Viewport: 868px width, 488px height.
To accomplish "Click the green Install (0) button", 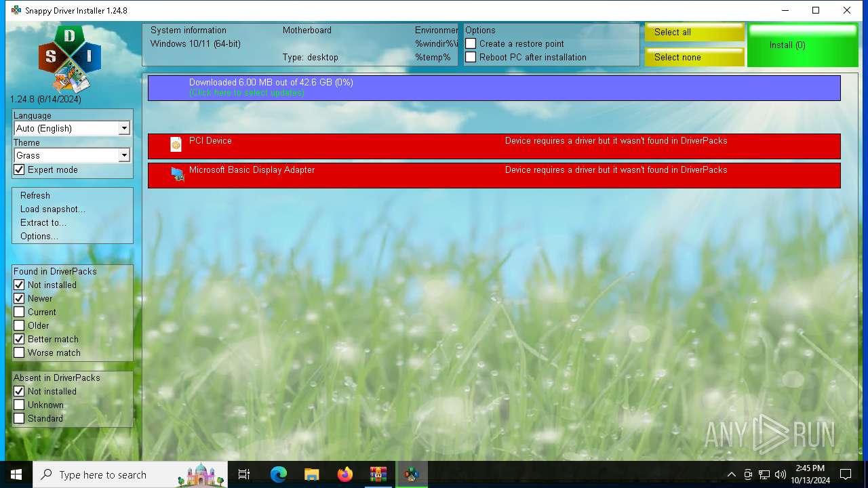I will [804, 45].
